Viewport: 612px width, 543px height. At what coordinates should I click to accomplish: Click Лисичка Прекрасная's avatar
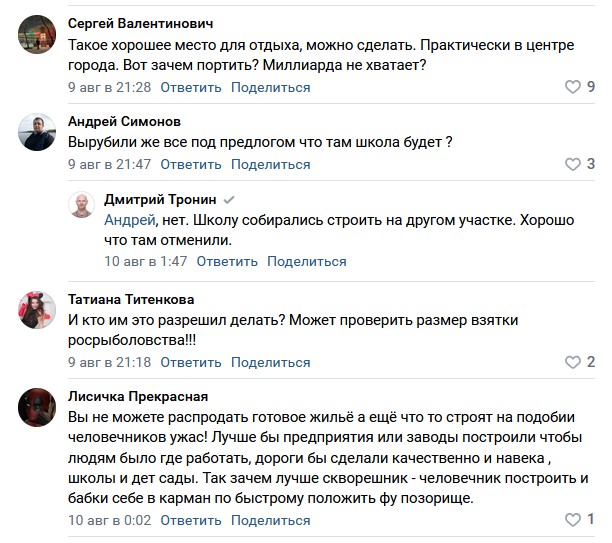[37, 408]
